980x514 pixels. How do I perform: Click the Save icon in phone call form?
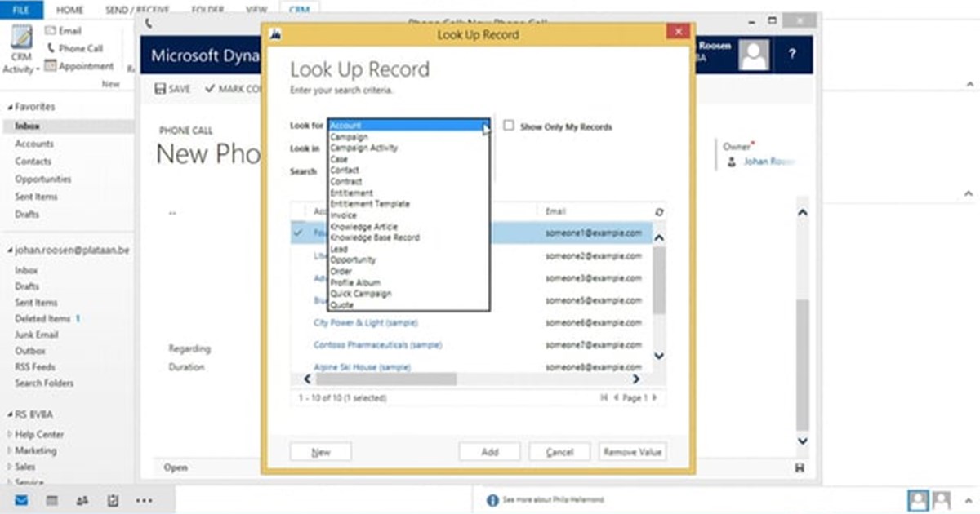(161, 88)
